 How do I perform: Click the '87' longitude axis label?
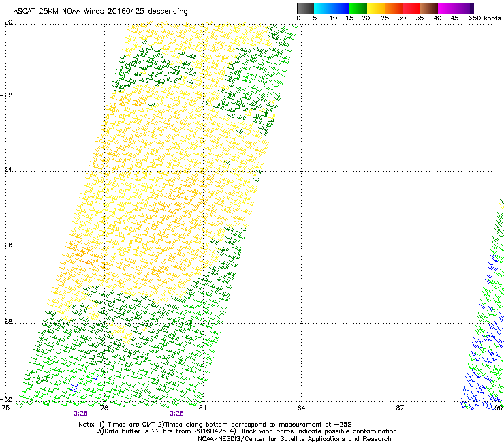pos(400,408)
